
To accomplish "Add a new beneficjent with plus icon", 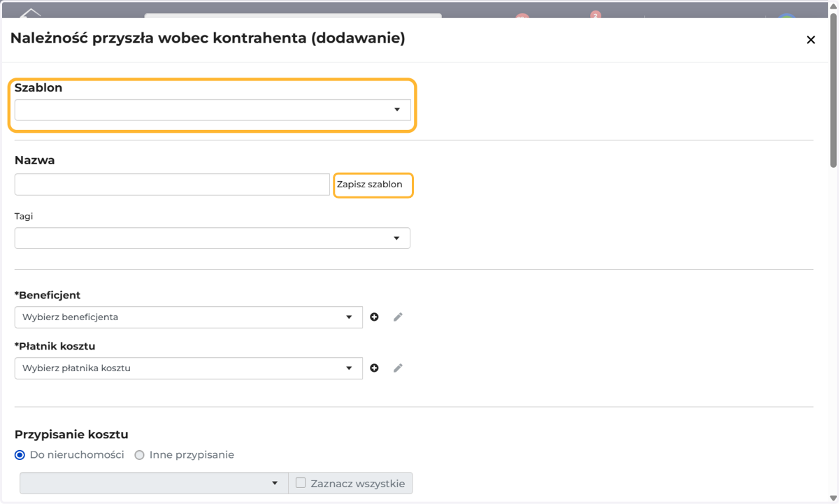I will (375, 317).
